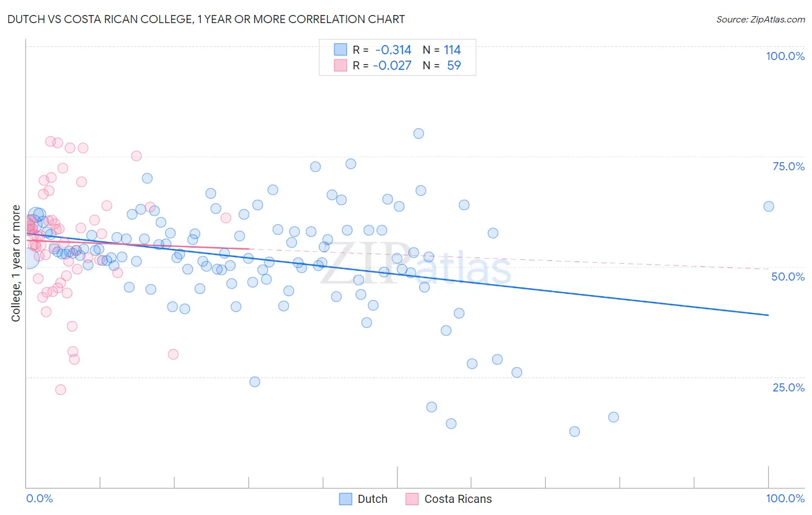Click the pink swatch beside R = -0.027
This screenshot has width=812, height=515.
(341, 65)
